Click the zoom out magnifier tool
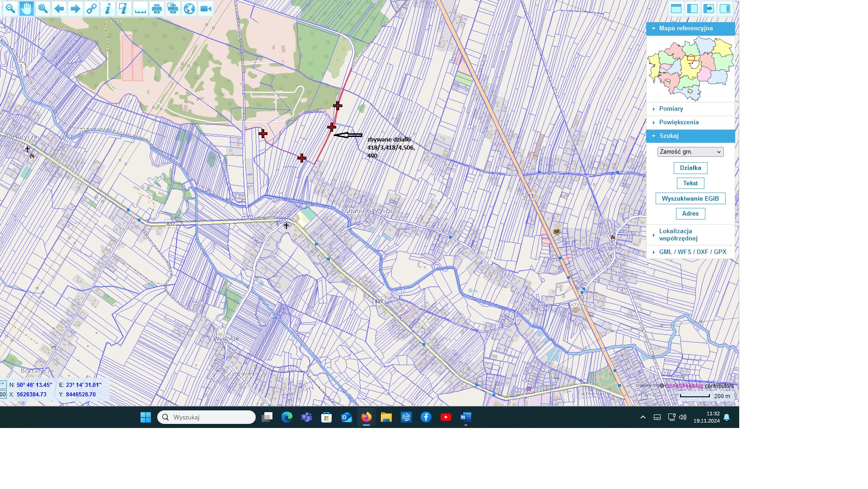Screen dimensions: 868x489 (10, 9)
